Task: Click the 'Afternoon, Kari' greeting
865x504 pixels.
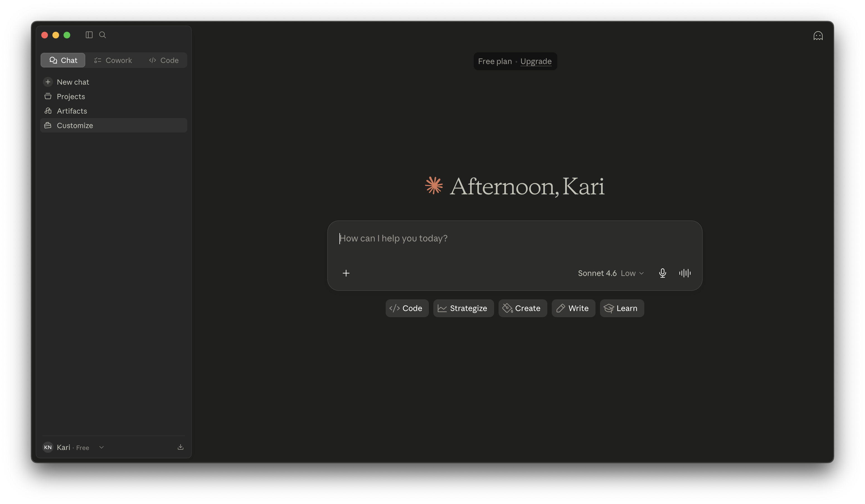Action: pyautogui.click(x=527, y=186)
